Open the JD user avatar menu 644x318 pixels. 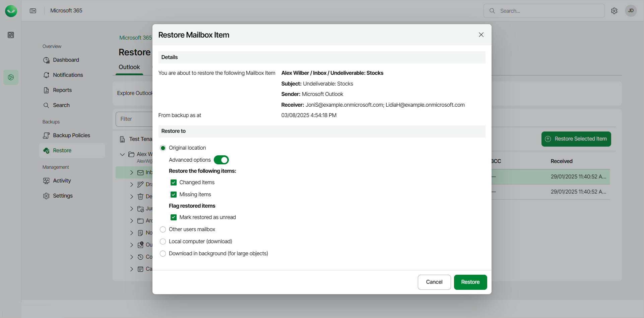(x=631, y=11)
